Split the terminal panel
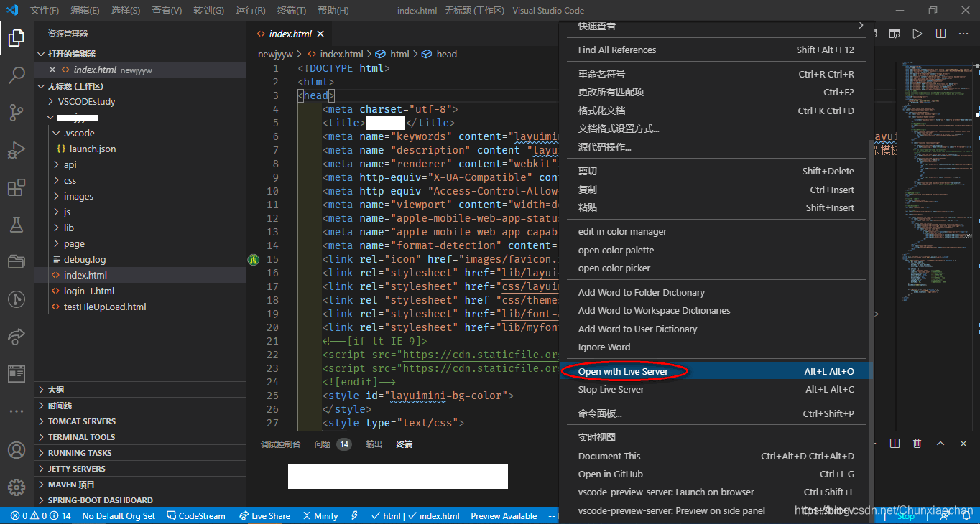 895,444
